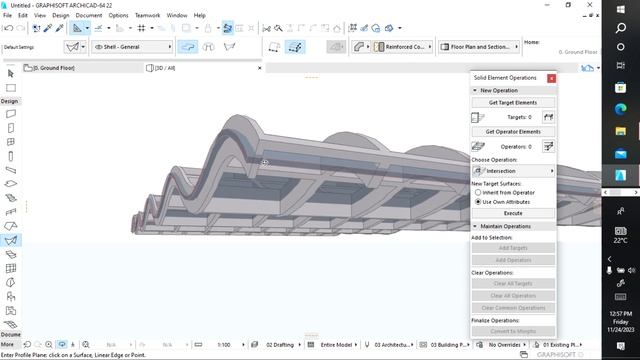The image size is (640, 360).
Task: Click the Trim scissors icon
Action: pos(267,28)
